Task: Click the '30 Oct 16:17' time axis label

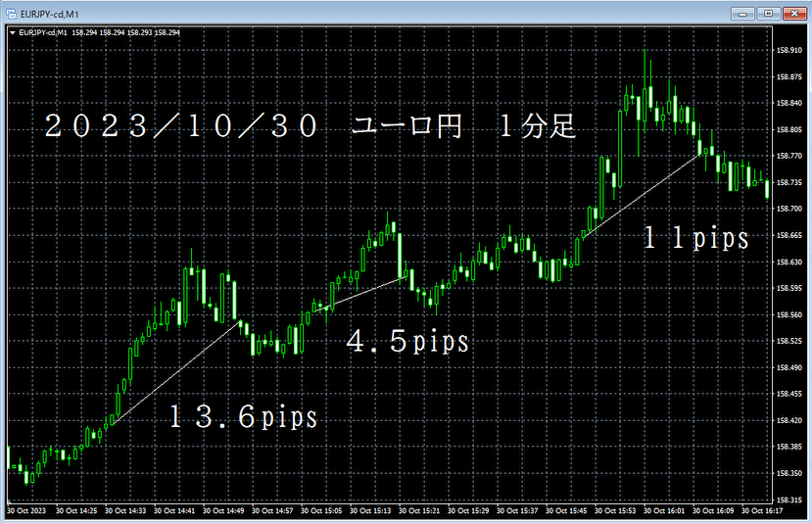Action: click(762, 510)
